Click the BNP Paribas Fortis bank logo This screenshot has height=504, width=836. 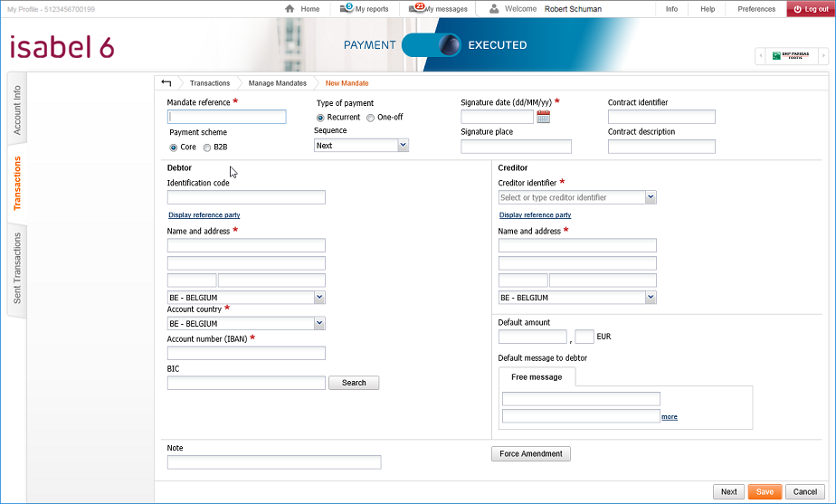pos(791,55)
